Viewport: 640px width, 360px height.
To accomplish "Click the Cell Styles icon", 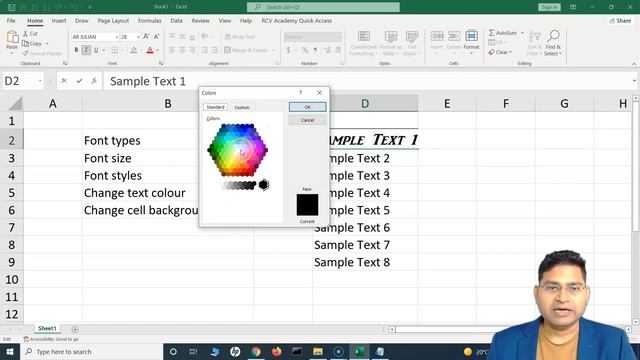I will (411, 37).
